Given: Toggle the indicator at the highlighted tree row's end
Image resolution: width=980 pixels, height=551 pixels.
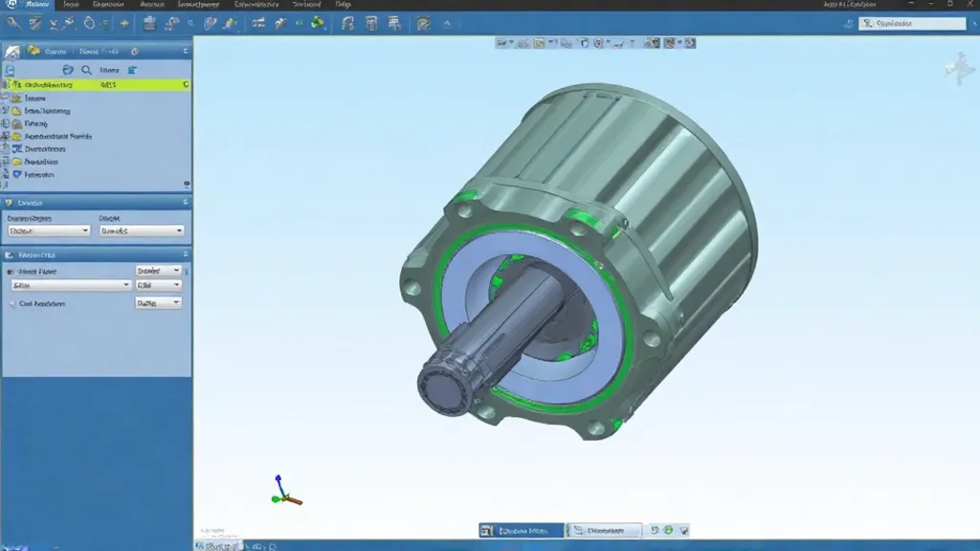Looking at the screenshot, I should pos(186,84).
